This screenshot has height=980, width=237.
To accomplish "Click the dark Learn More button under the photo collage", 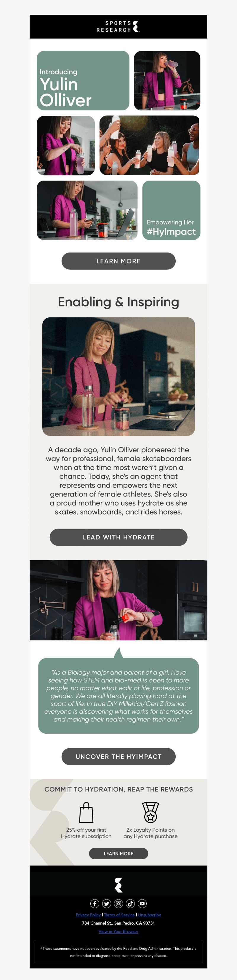I will (118, 261).
